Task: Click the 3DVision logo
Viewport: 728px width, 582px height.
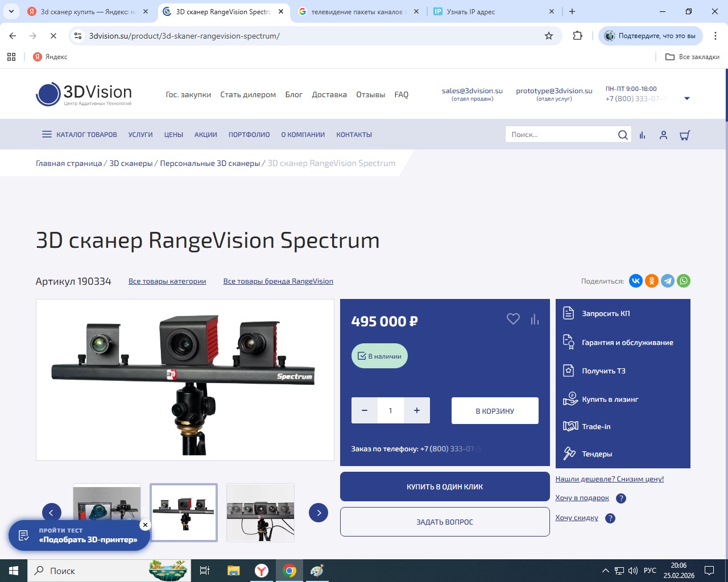Action: tap(84, 94)
